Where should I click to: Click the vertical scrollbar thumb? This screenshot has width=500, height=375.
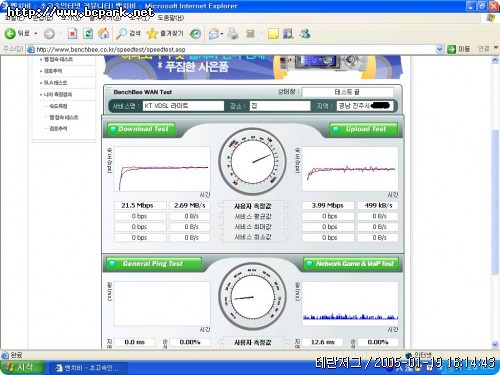click(495, 202)
